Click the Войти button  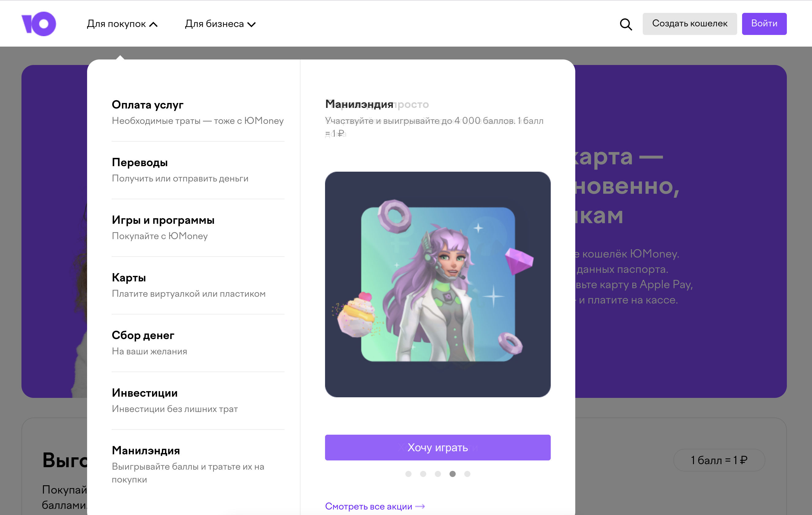click(764, 24)
